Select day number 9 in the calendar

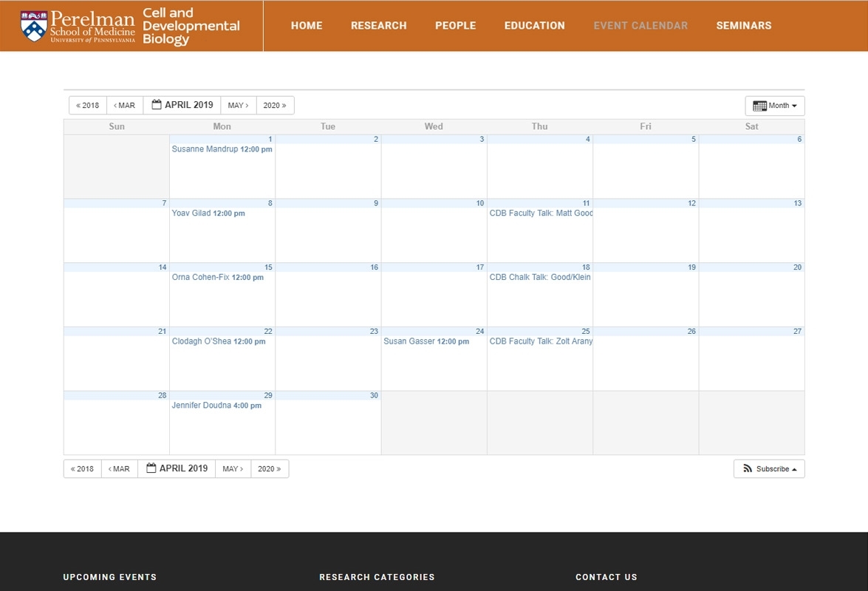click(376, 204)
